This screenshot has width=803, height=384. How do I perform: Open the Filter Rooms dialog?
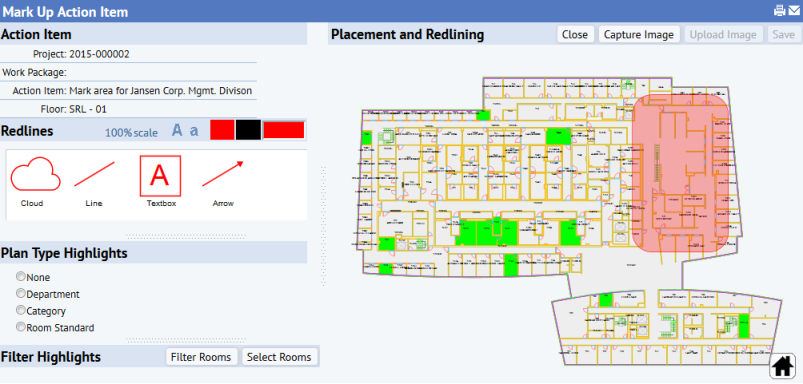(202, 357)
